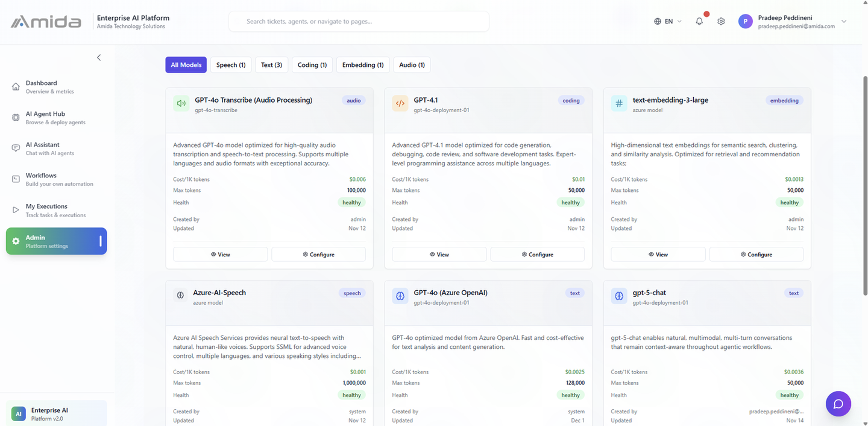868x426 pixels.
Task: Click the Workflows terminal icon
Action: click(x=16, y=179)
